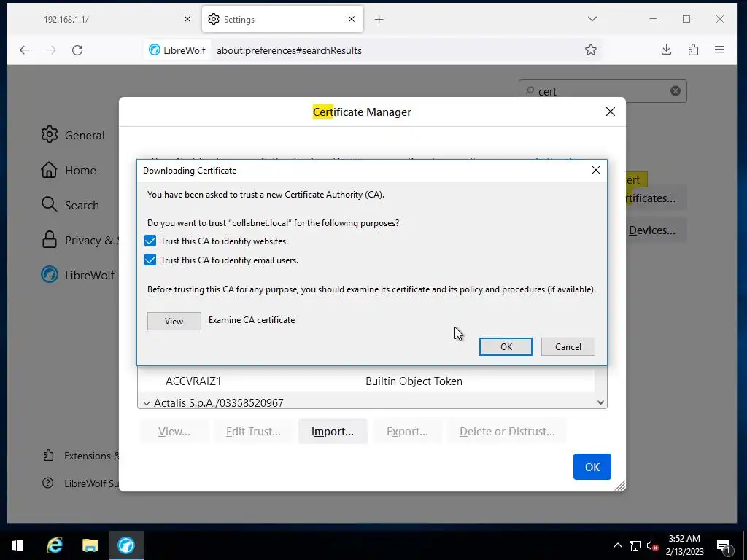Open a new browser tab
This screenshot has width=747, height=560.
(x=379, y=20)
